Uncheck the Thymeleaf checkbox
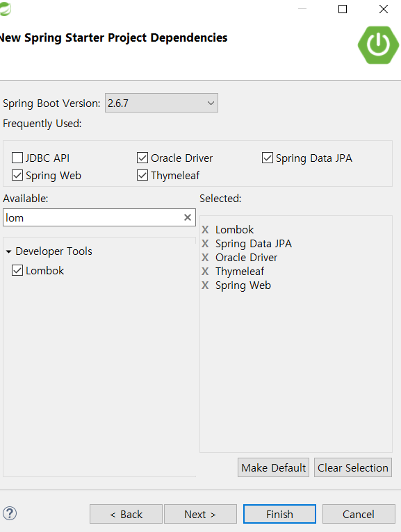 (142, 176)
